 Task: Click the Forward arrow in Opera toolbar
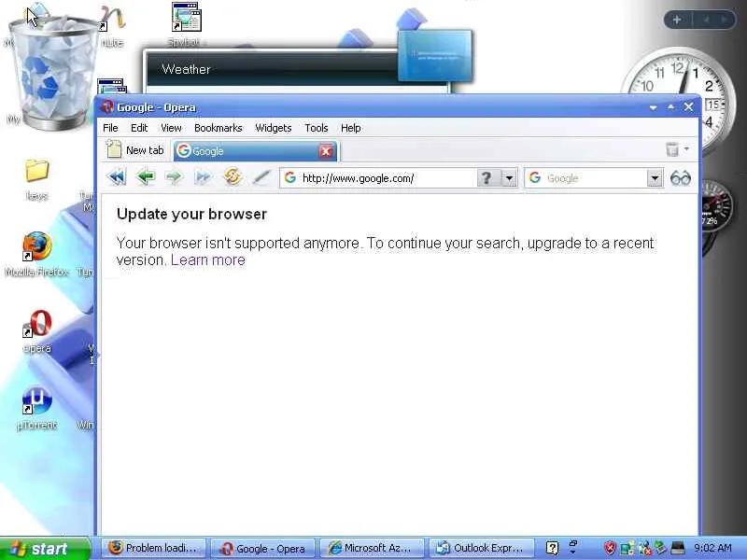(175, 177)
